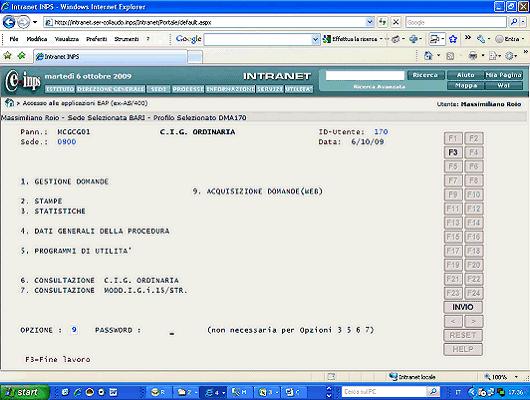Click the Stop loading X icon
Image resolution: width=530 pixels, height=400 pixels.
click(396, 22)
